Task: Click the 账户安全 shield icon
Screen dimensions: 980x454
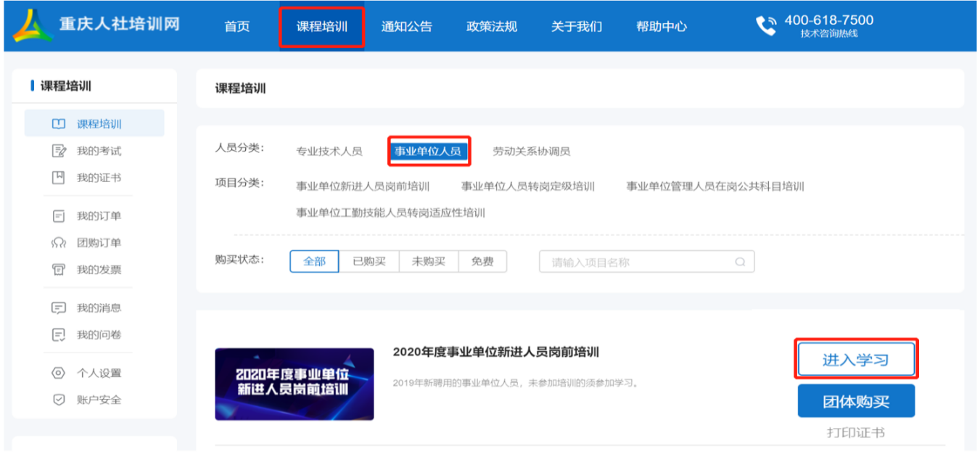Action: click(x=59, y=400)
